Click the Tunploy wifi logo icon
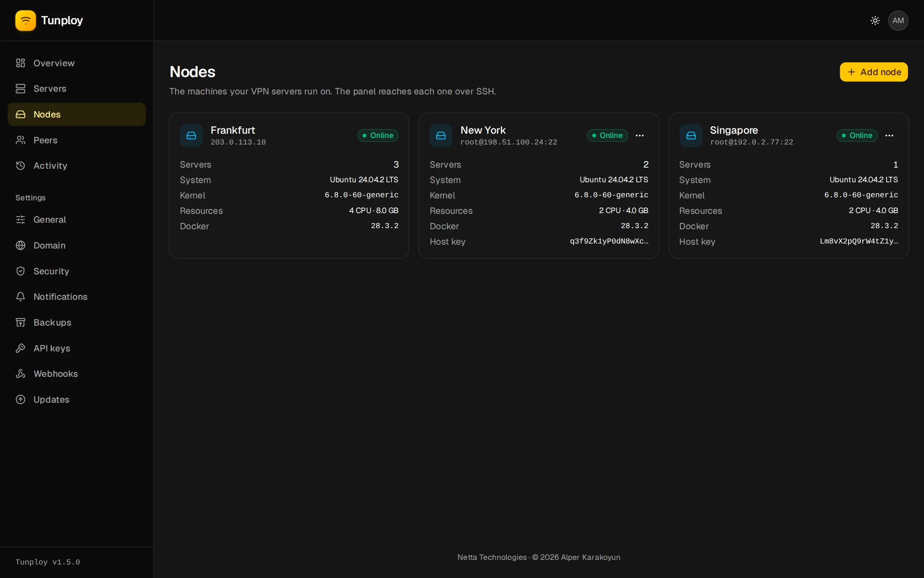Viewport: 924px width, 578px height. (25, 20)
